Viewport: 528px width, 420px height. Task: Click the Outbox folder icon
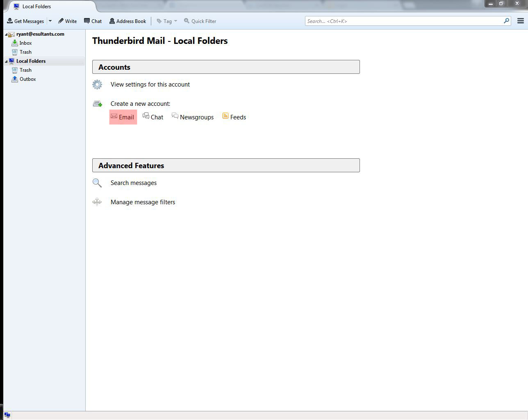(15, 79)
